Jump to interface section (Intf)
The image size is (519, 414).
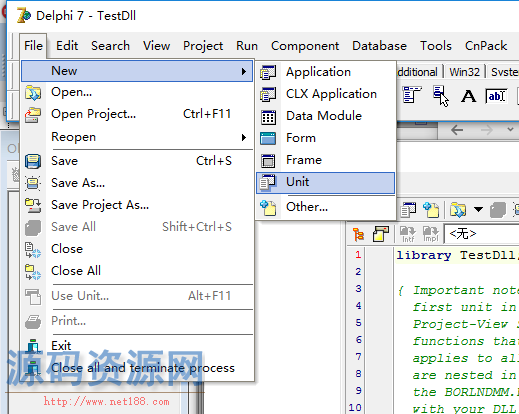tap(408, 234)
